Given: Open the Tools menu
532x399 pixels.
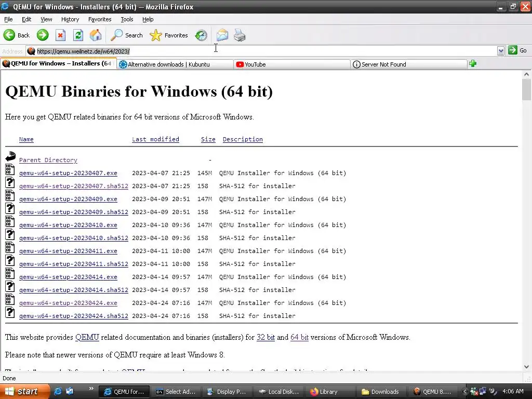Looking at the screenshot, I should click(127, 19).
